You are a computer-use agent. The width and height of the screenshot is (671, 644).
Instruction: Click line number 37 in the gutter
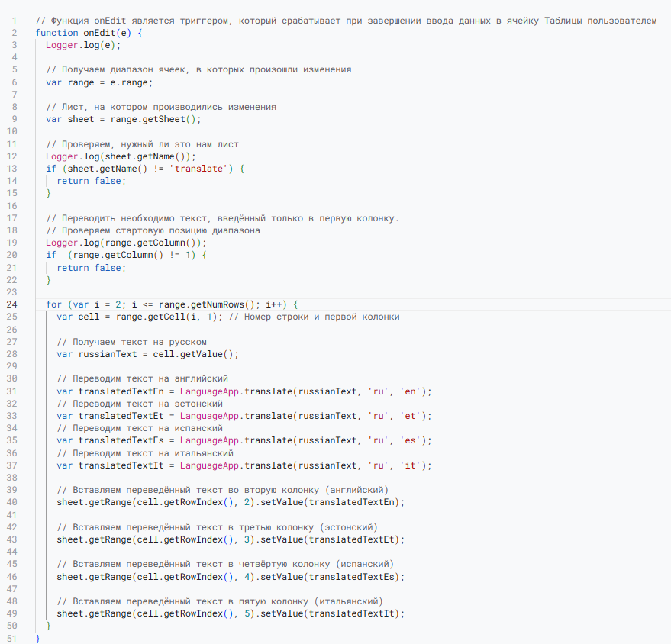click(x=11, y=465)
